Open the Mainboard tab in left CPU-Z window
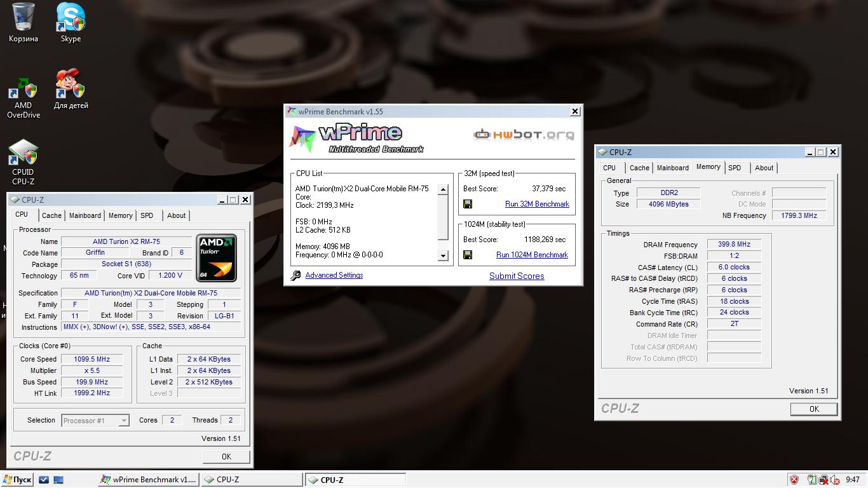The height and width of the screenshot is (488, 868). click(85, 215)
